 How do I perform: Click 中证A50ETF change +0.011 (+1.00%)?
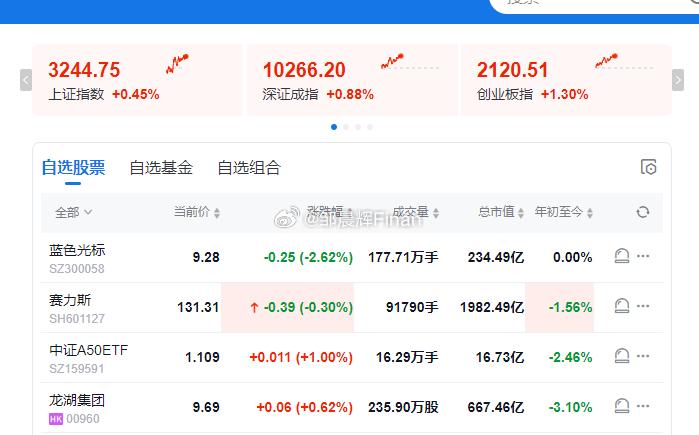pos(301,357)
